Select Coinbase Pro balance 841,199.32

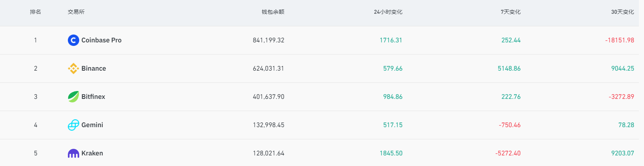(x=269, y=40)
